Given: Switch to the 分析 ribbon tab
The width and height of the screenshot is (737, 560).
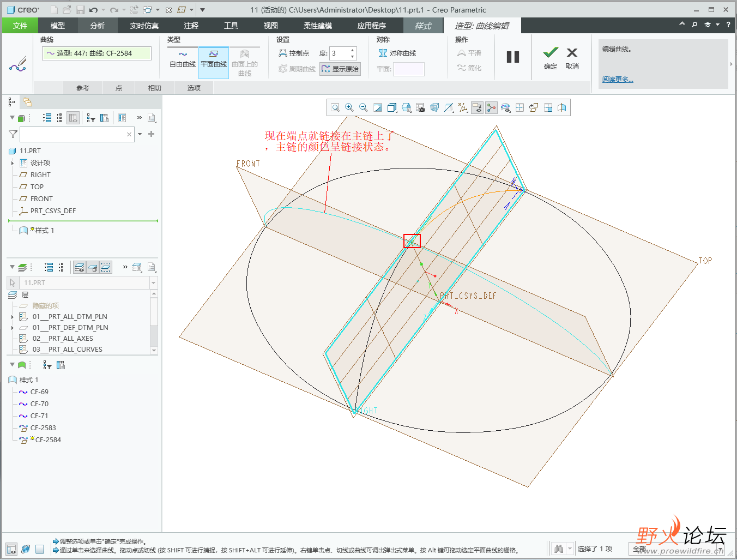Looking at the screenshot, I should (x=98, y=26).
